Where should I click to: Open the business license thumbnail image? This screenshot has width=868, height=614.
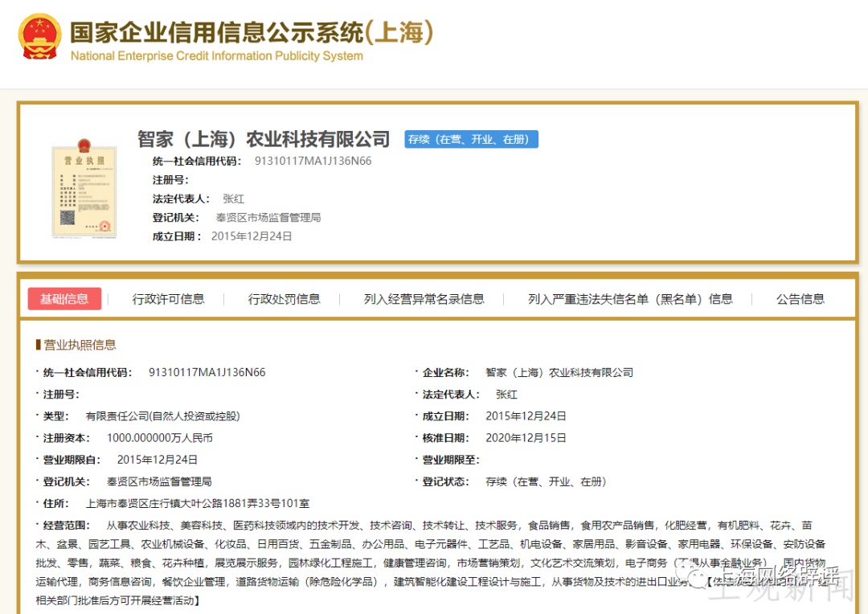(x=84, y=188)
